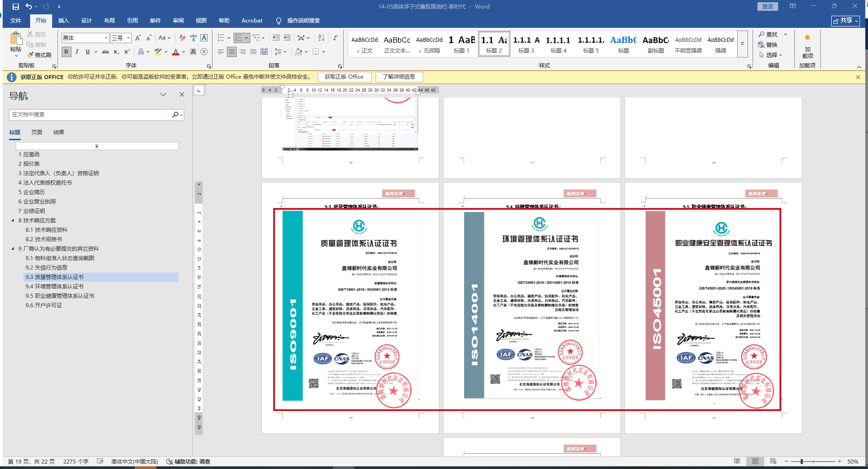Decrease font size with the smaller A icon
This screenshot has width=868, height=469.
pos(149,38)
